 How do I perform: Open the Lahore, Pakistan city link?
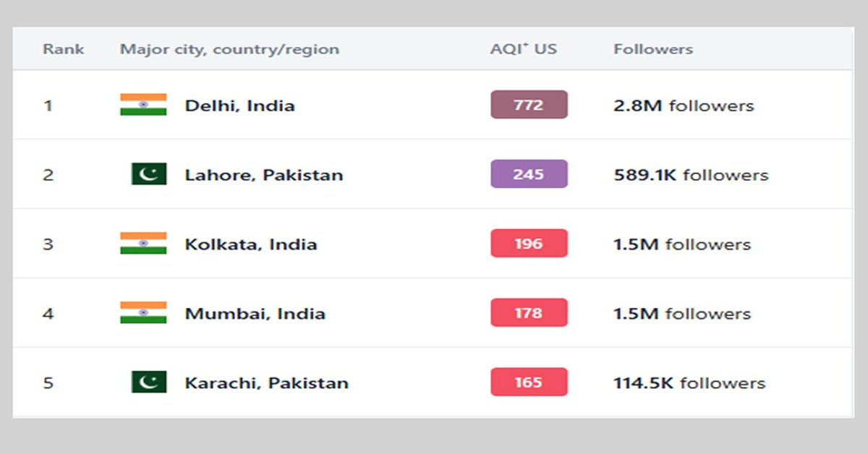point(263,175)
